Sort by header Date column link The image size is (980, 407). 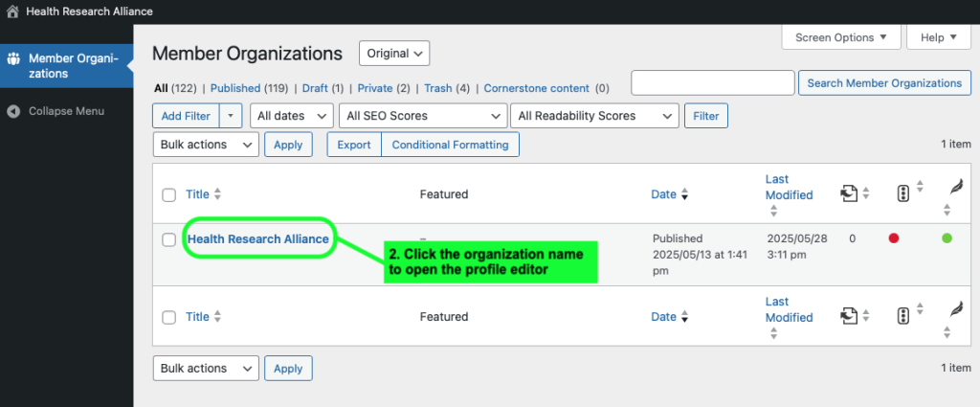664,194
